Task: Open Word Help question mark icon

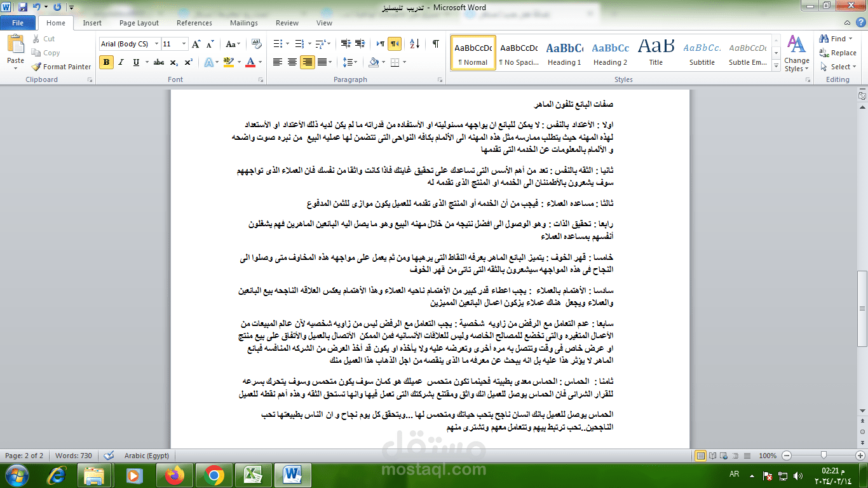Action: point(860,23)
